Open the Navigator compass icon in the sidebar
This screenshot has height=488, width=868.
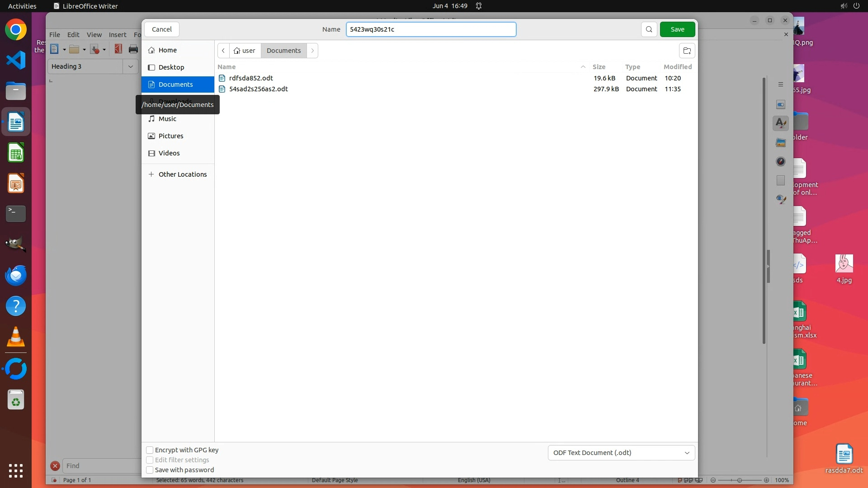click(780, 162)
